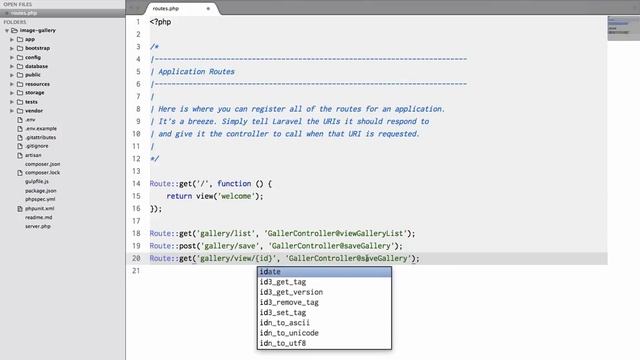
Task: Click the tests folder icon
Action: tap(20, 102)
